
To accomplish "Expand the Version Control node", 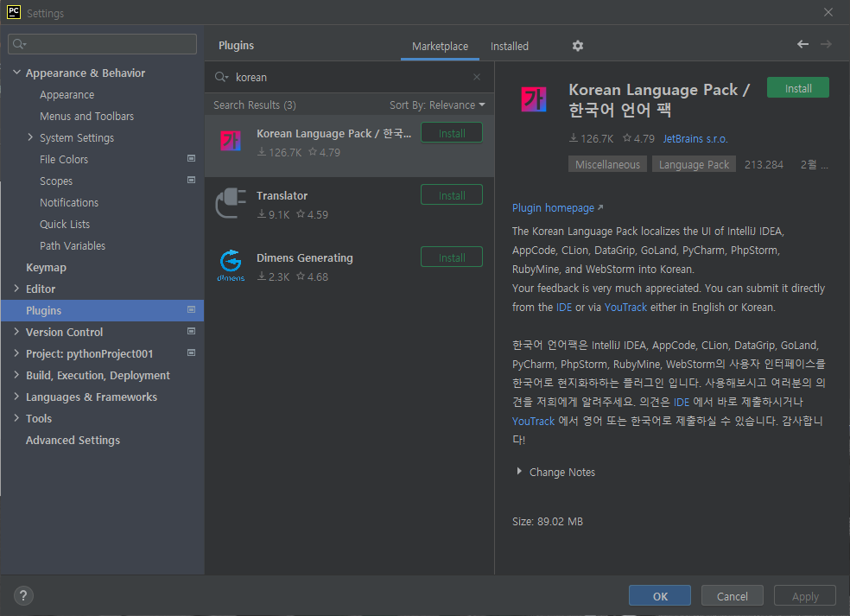I will pyautogui.click(x=16, y=331).
